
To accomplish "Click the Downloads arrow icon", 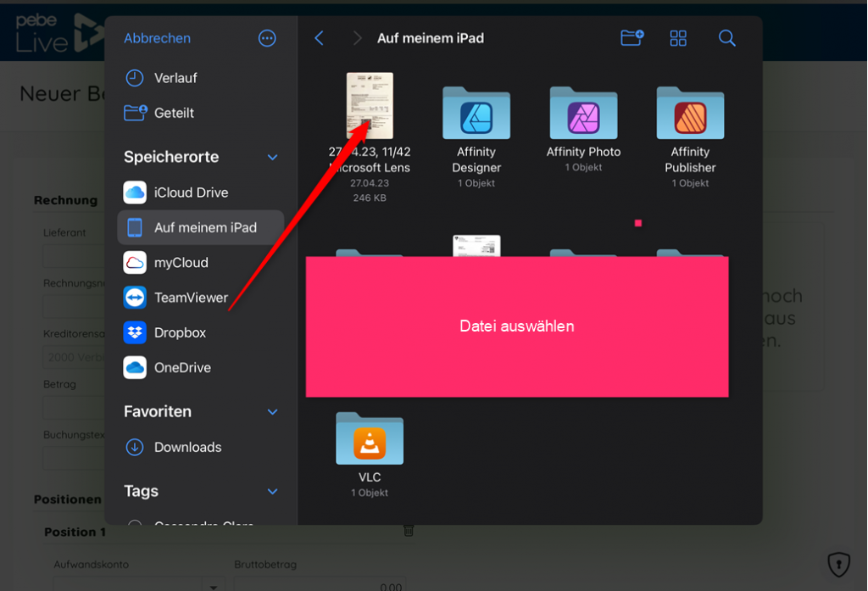I will click(x=135, y=447).
